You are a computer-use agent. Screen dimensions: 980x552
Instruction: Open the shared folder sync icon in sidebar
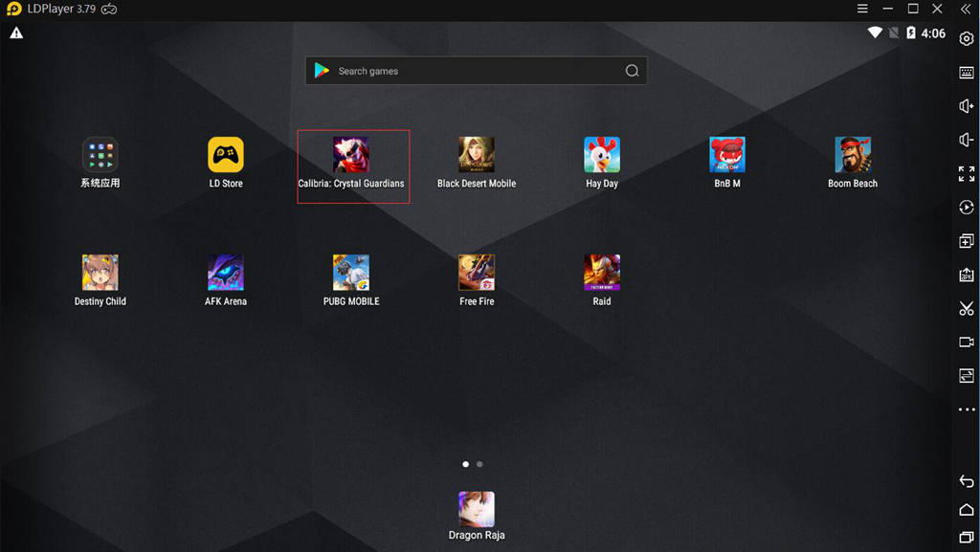(967, 375)
